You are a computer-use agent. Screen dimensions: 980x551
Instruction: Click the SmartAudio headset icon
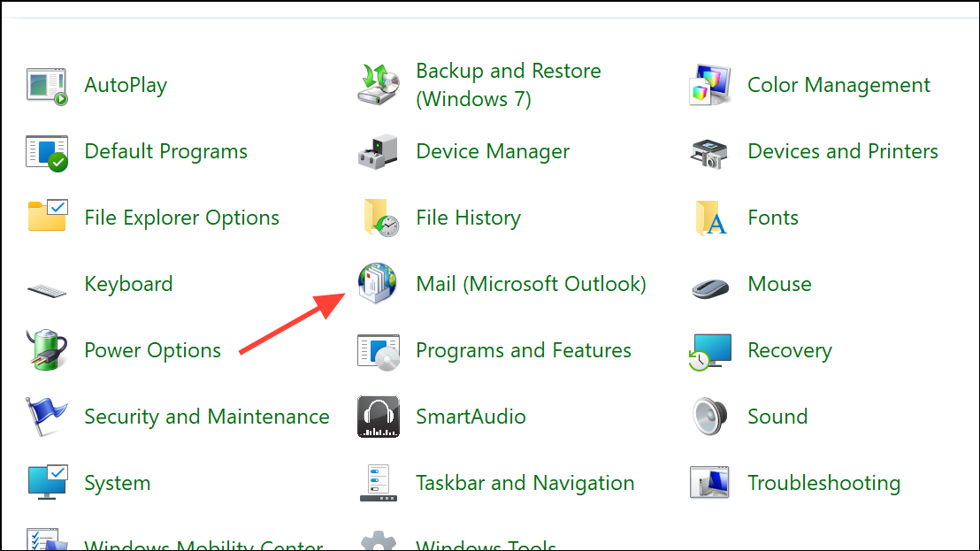coord(378,416)
